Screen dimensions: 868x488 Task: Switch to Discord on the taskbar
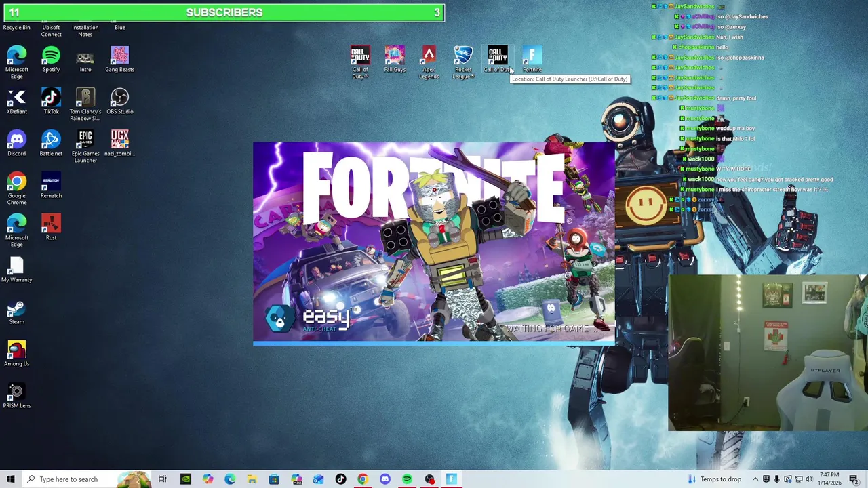[384, 479]
